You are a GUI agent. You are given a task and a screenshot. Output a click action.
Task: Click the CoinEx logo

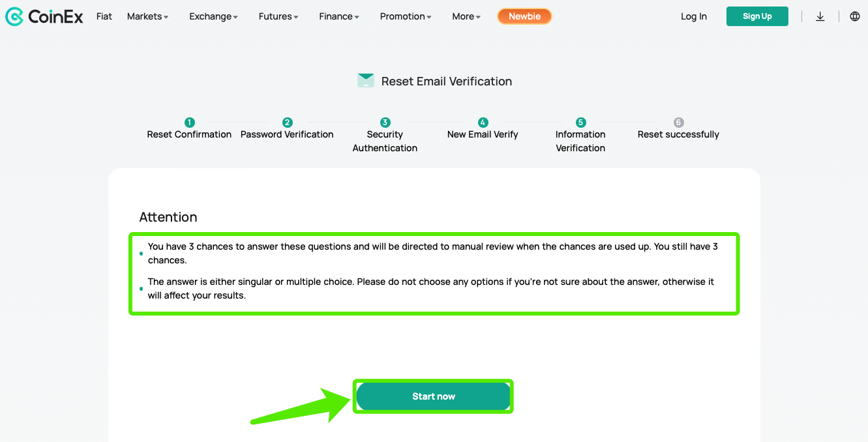click(44, 16)
